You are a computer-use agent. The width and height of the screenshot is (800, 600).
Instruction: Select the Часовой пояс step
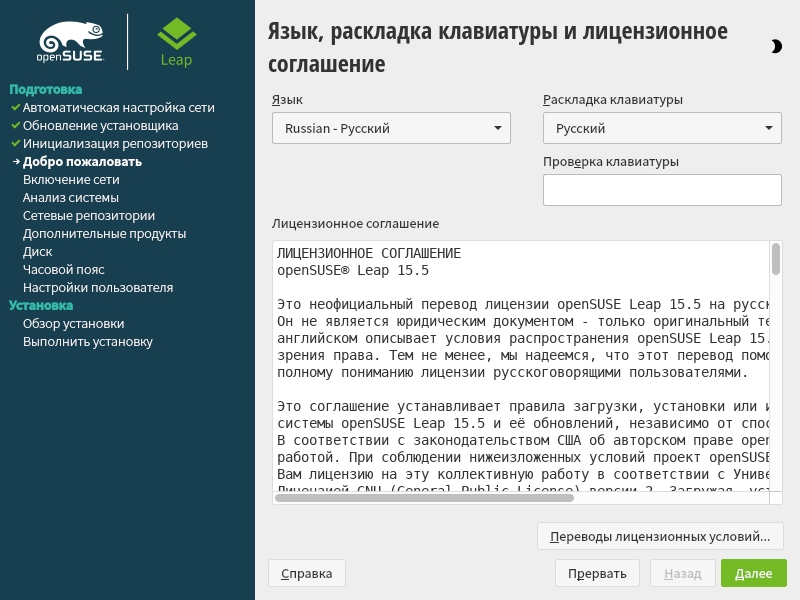63,269
